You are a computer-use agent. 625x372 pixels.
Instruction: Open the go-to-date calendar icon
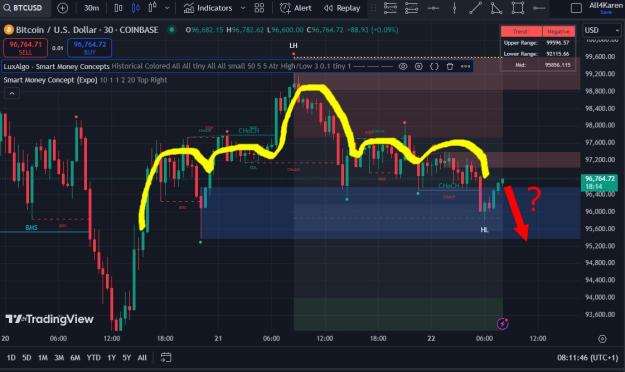(166, 357)
